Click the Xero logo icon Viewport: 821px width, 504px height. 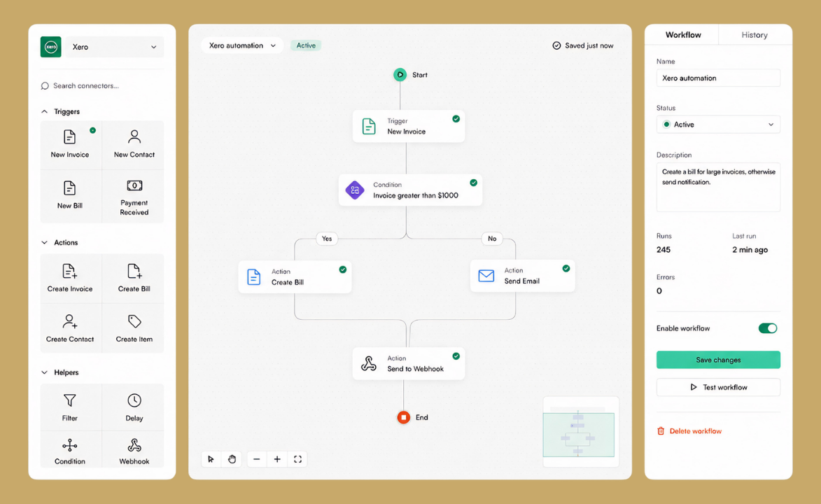(51, 47)
